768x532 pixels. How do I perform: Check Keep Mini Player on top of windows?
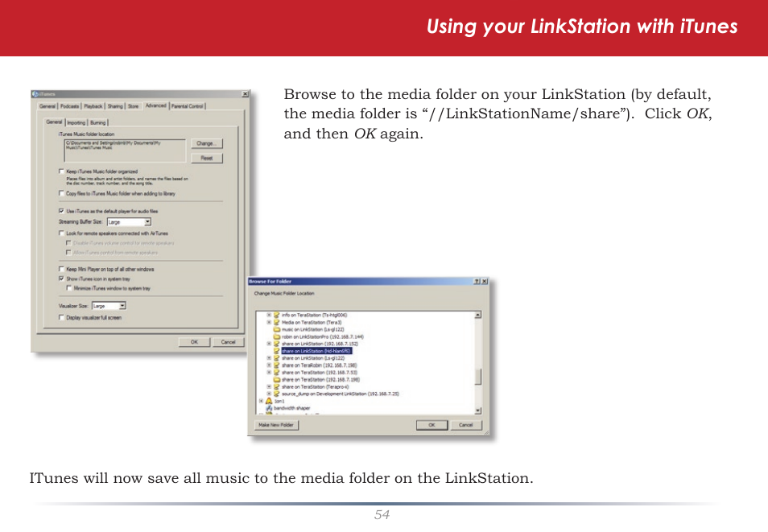click(61, 269)
